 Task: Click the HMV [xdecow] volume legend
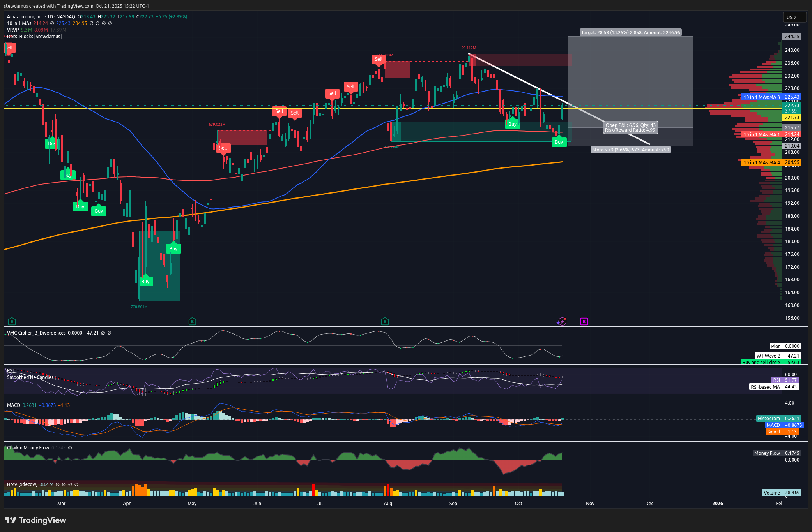(x=22, y=484)
